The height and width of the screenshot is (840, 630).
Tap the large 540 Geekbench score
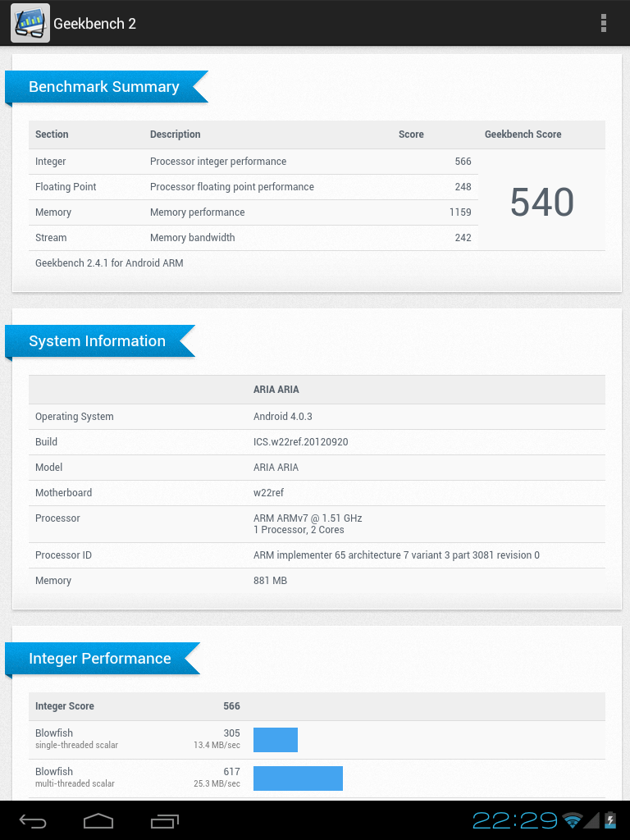coord(542,202)
